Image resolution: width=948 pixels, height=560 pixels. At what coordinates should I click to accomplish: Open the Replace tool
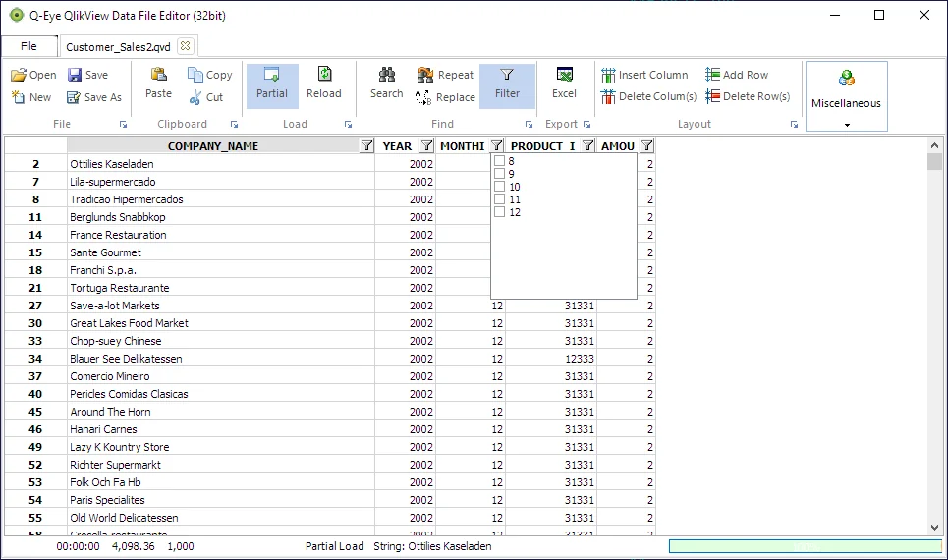[446, 96]
